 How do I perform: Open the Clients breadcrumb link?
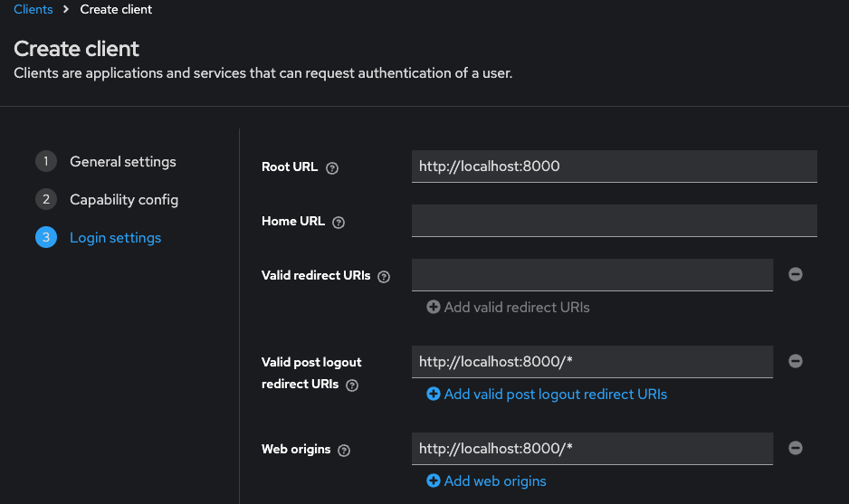(x=33, y=9)
